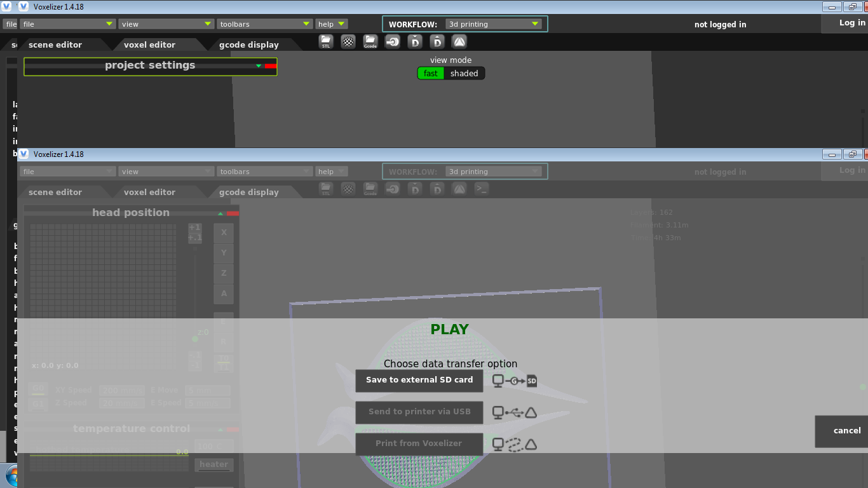
Task: Toggle heater button in temperature control
Action: coord(214,464)
